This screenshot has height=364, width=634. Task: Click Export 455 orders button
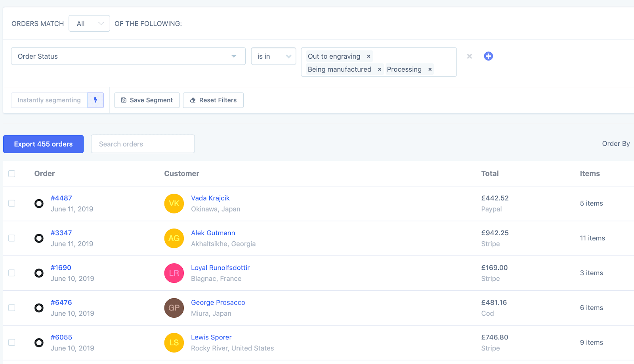coord(43,144)
